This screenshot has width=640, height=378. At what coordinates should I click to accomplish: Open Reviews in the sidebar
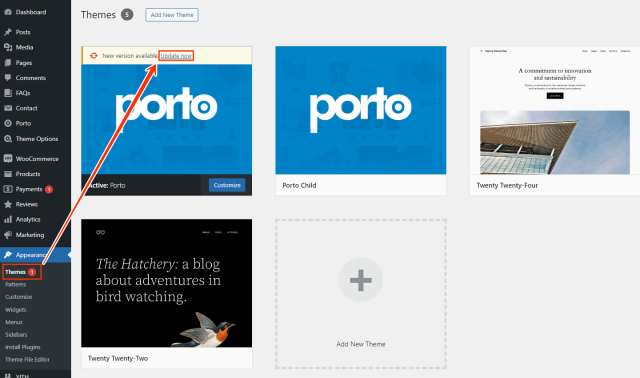coord(27,204)
